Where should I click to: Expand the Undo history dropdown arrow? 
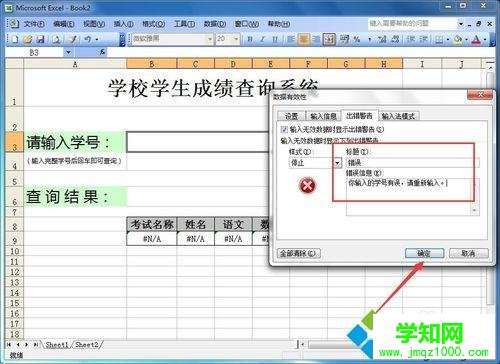(x=97, y=40)
